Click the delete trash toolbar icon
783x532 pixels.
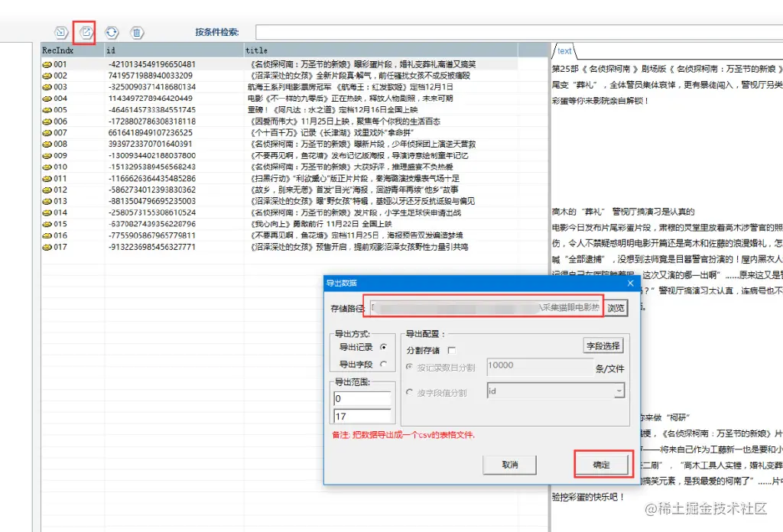[x=137, y=32]
